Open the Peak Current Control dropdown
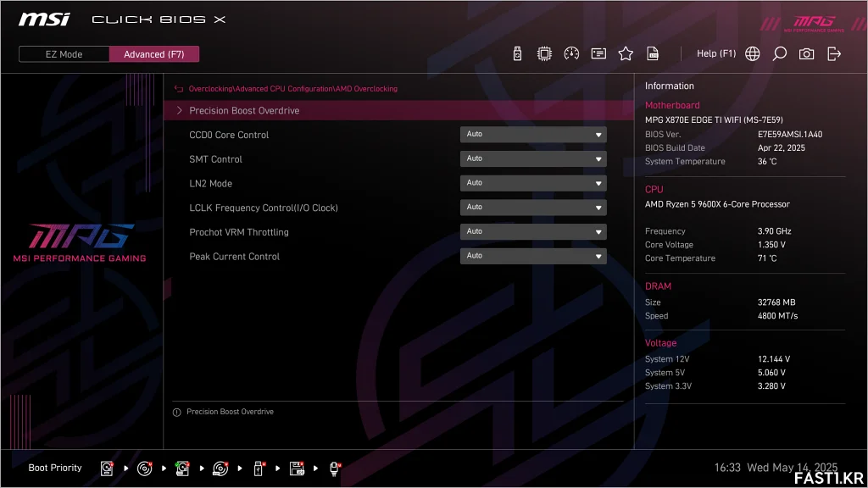868x488 pixels. 533,256
